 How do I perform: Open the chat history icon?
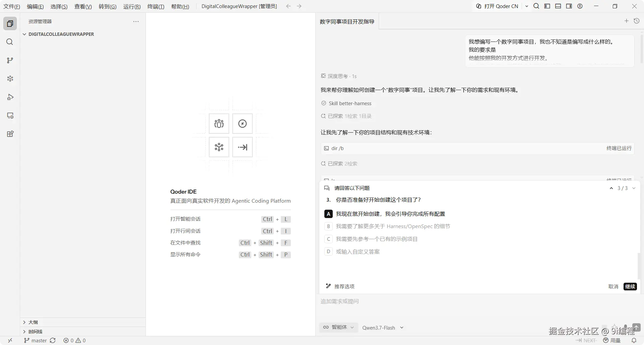point(636,21)
